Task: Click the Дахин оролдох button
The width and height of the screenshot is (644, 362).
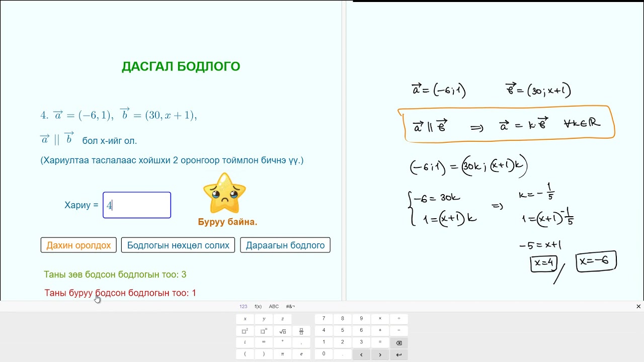Action: coord(78,245)
